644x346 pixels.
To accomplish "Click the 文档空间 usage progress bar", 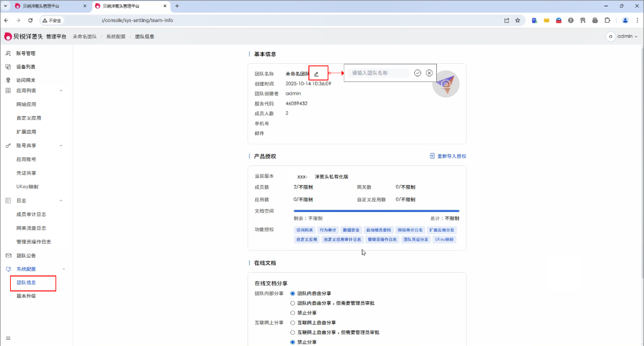I will click(x=376, y=211).
